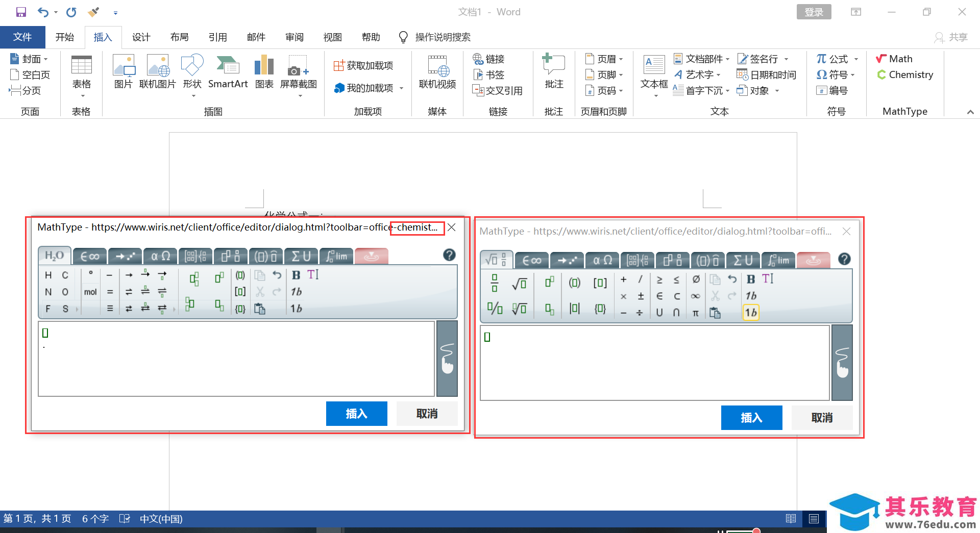This screenshot has height=533, width=980.
Task: Switch to the 布局 Layout tab
Action: click(180, 37)
